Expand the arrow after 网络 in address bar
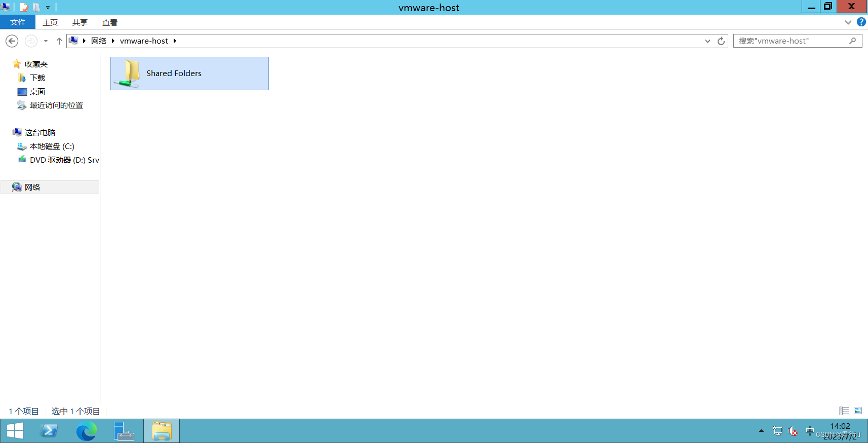868x443 pixels. 113,41
